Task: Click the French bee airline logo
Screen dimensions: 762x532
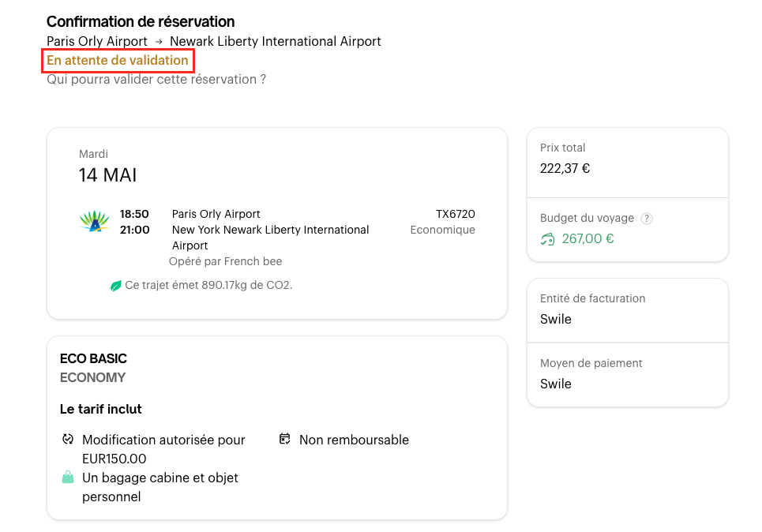Action: (95, 222)
